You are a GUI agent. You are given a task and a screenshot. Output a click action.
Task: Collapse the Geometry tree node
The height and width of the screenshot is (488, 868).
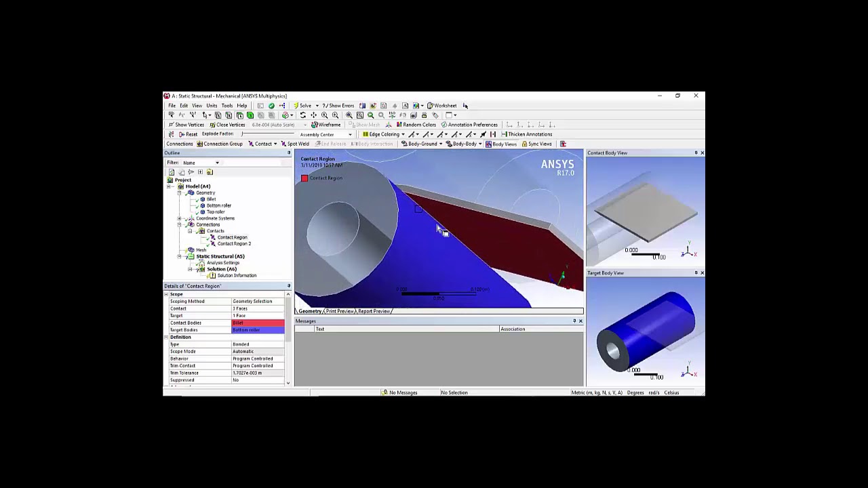pyautogui.click(x=180, y=192)
